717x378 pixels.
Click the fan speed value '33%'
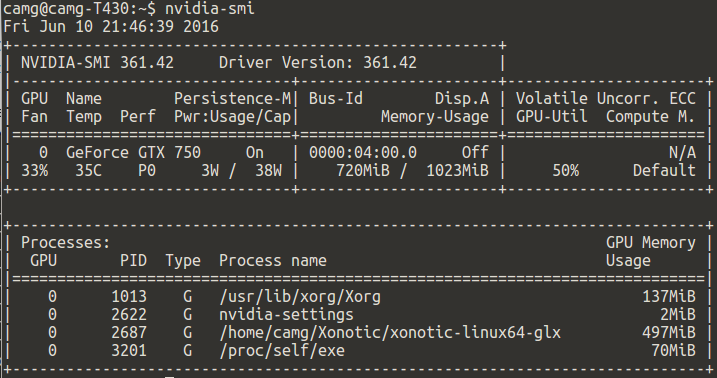(x=35, y=170)
